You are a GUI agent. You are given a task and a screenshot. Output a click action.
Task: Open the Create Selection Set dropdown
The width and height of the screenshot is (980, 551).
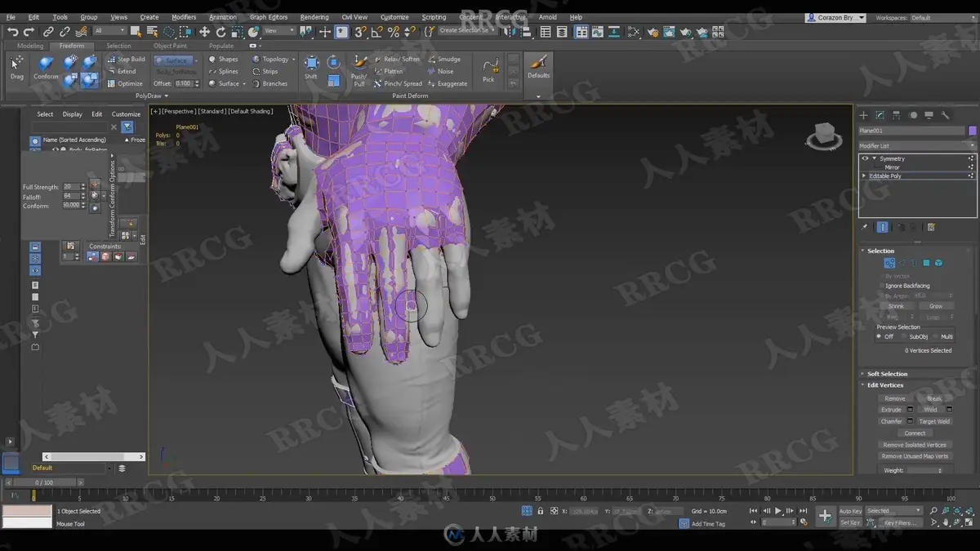click(467, 30)
